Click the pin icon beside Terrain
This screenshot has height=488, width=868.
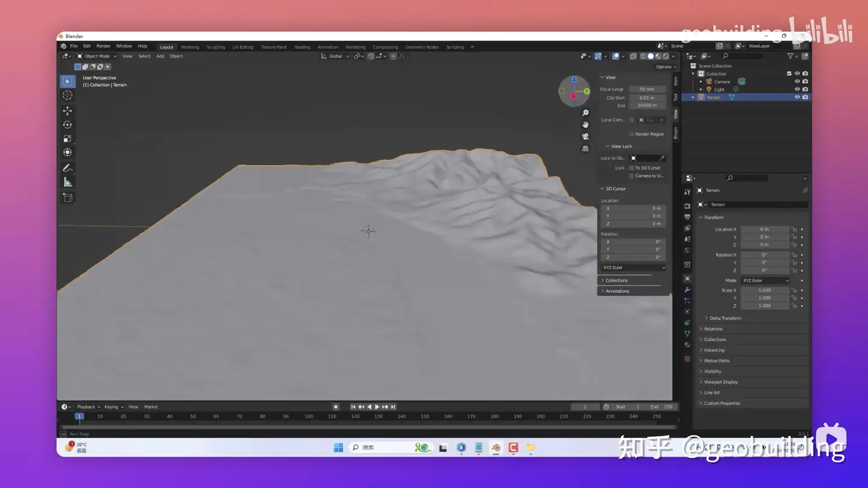click(805, 190)
